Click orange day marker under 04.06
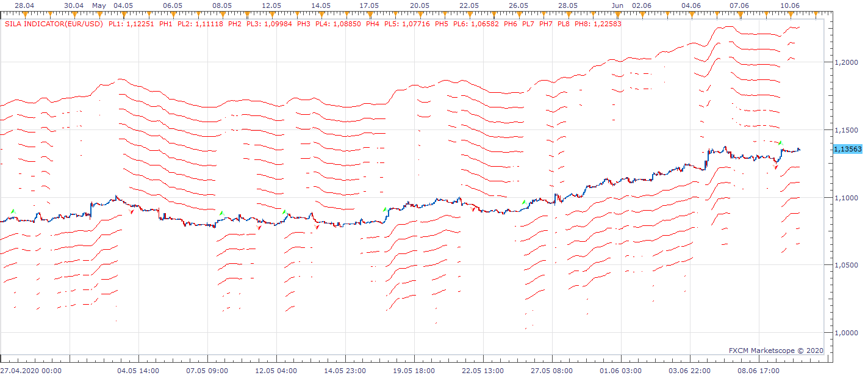Viewport: 868px width, 378px height. click(x=691, y=15)
